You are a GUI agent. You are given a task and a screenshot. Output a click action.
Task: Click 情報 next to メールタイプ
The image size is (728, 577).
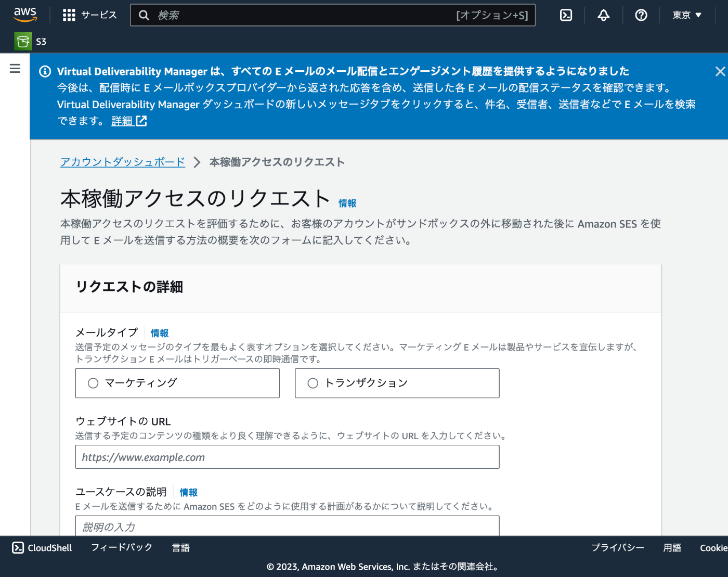coord(160,333)
